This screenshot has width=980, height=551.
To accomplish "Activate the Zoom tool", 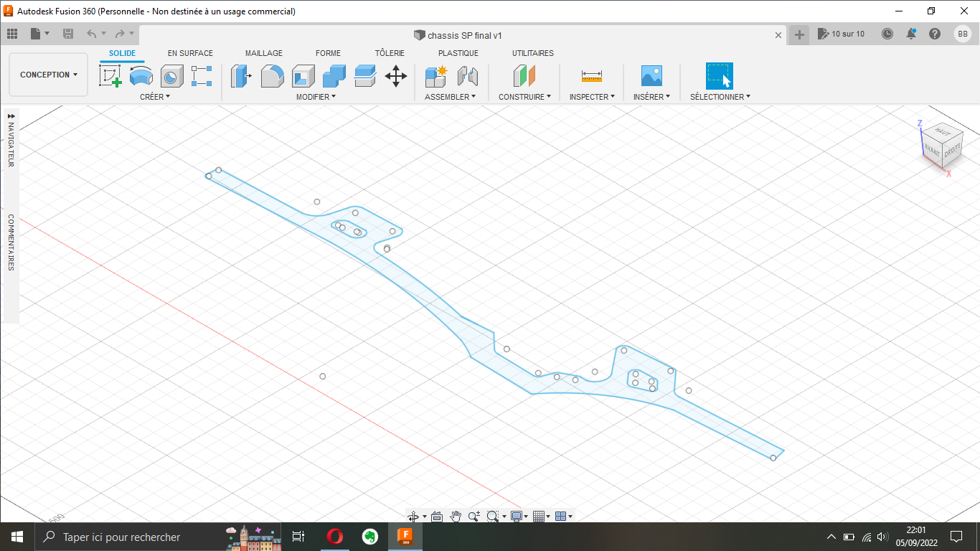I will (x=474, y=516).
